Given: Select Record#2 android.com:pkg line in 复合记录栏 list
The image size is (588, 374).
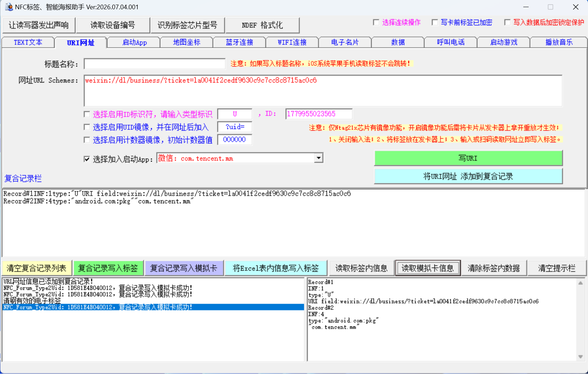Looking at the screenshot, I should tap(98, 202).
